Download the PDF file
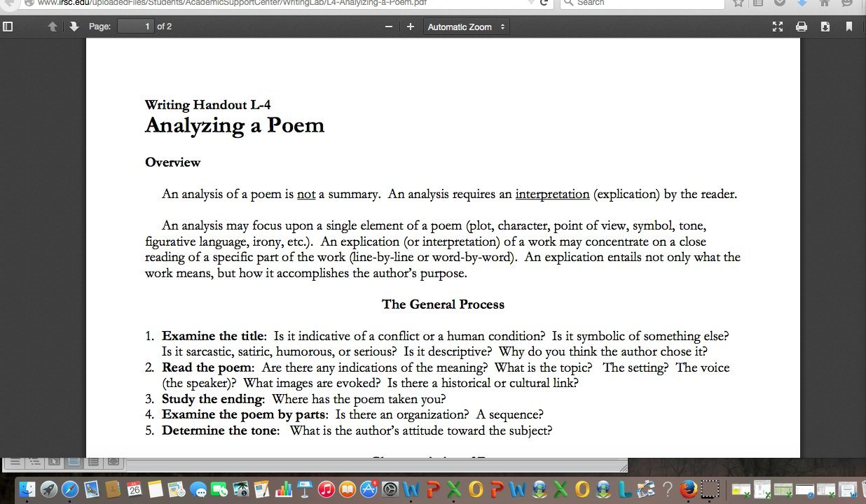This screenshot has width=866, height=504. coord(825,27)
